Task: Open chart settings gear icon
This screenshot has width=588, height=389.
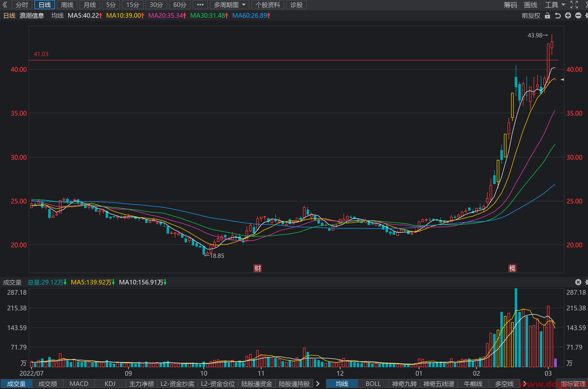Action: pos(586,16)
